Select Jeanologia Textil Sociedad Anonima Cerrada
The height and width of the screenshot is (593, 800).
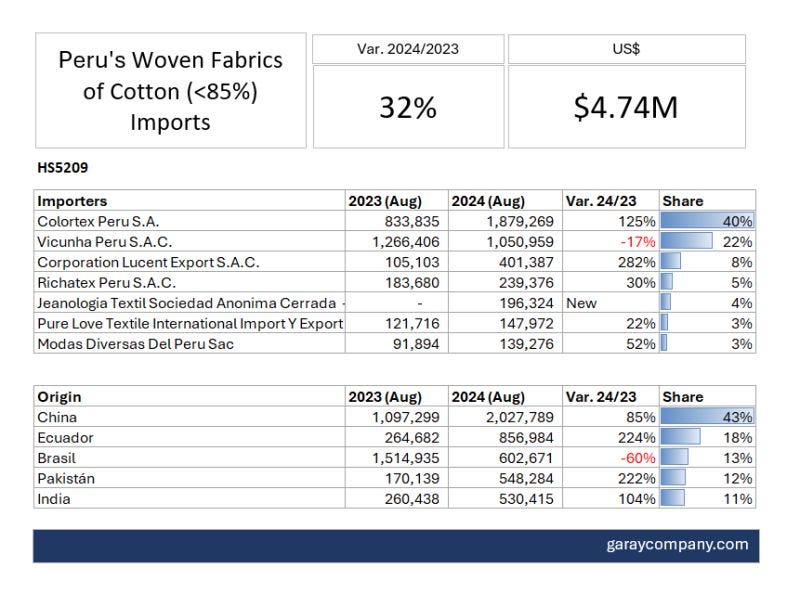coord(187,303)
